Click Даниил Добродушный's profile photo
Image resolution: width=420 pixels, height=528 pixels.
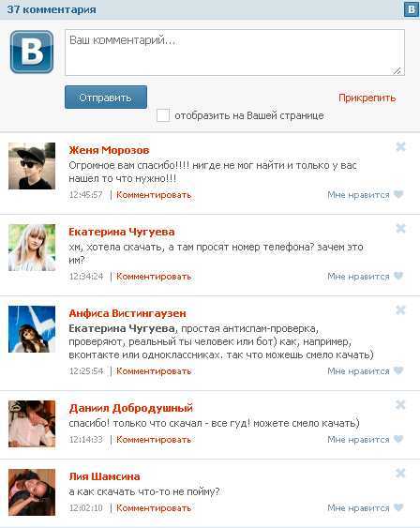pos(32,424)
